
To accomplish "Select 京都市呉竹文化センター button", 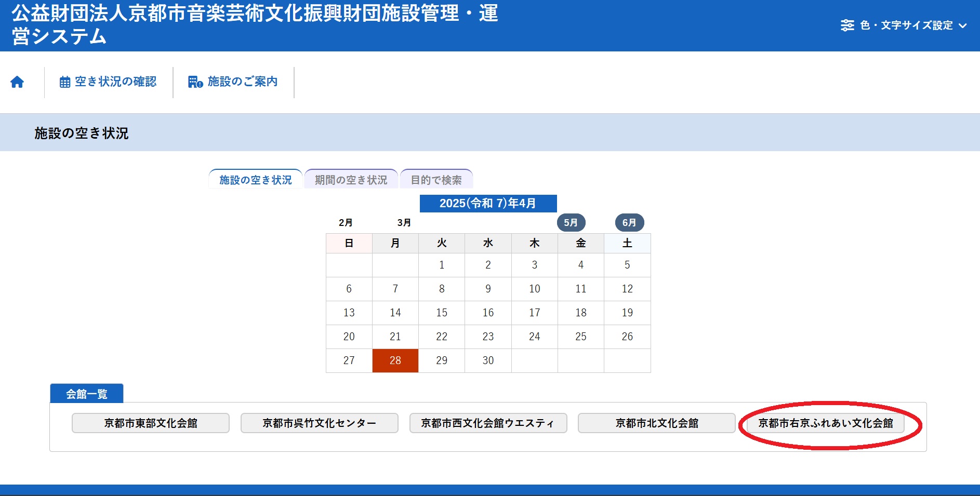I will coord(319,423).
